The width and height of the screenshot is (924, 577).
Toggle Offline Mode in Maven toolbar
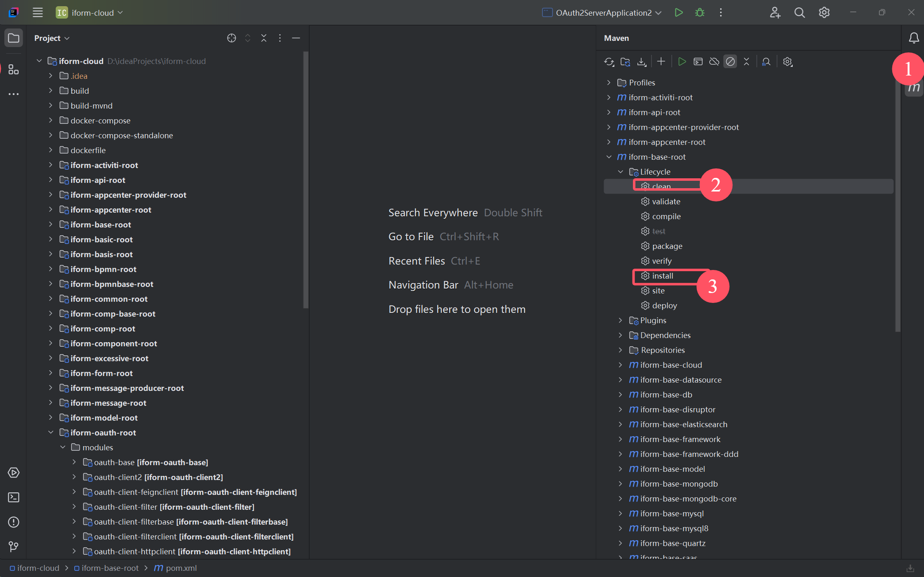pyautogui.click(x=714, y=62)
